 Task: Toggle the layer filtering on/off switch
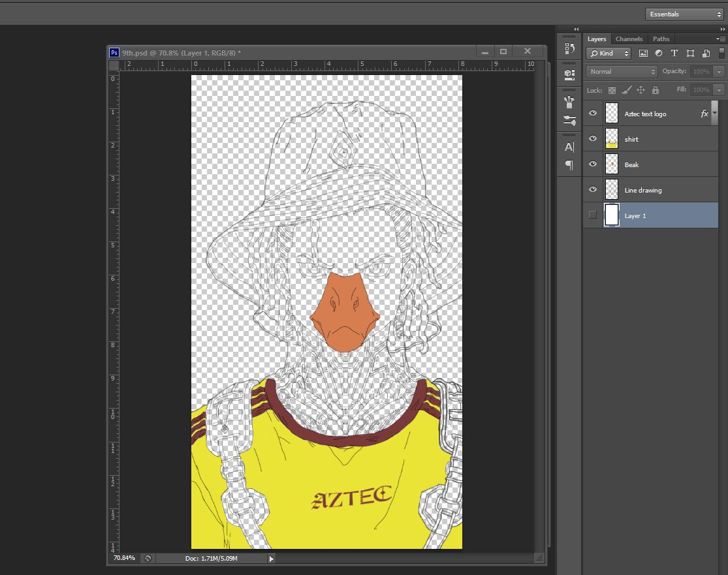coord(721,53)
